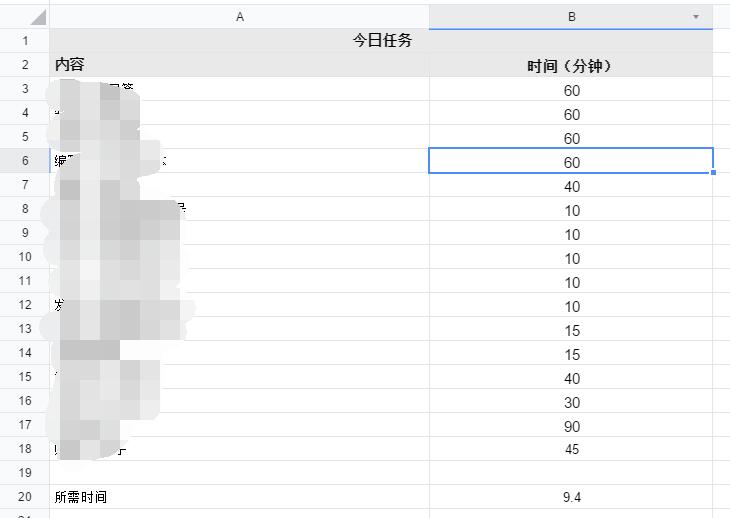Click the value 10 in row 8
The image size is (730, 518).
tap(571, 209)
